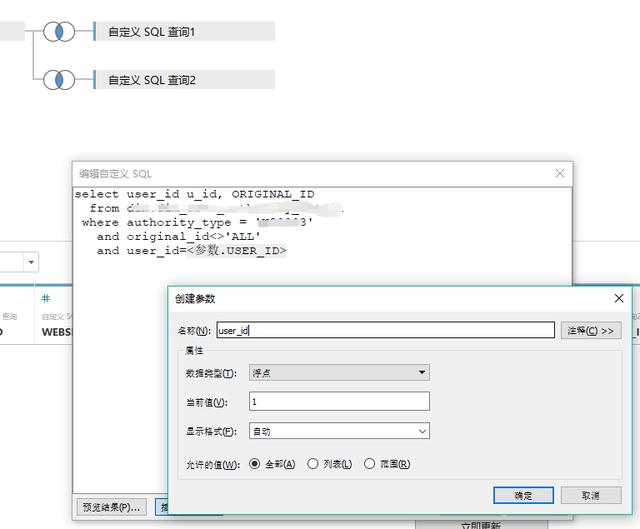
Task: Click the 当前值 input field
Action: tap(339, 401)
